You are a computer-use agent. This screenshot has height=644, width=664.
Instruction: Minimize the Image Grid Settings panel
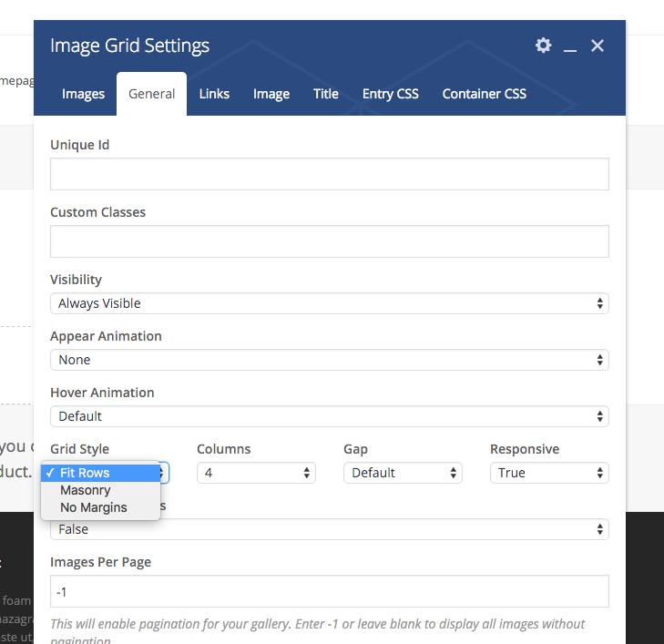click(570, 50)
